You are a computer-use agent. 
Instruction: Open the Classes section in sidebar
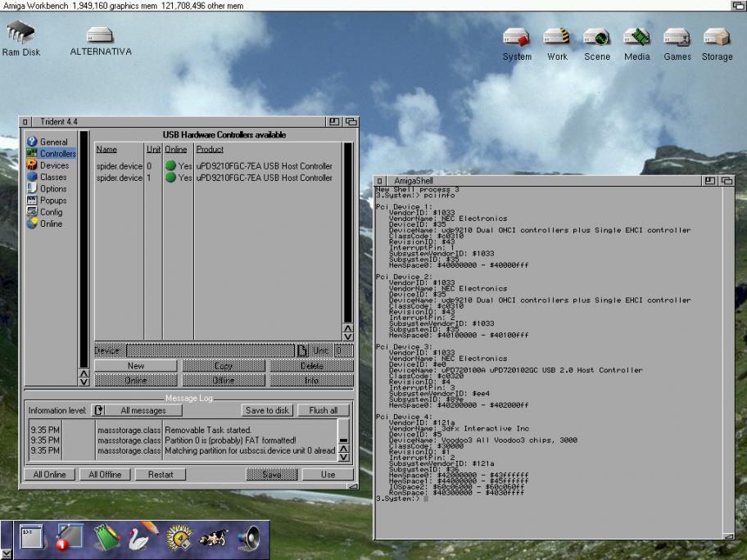[53, 177]
